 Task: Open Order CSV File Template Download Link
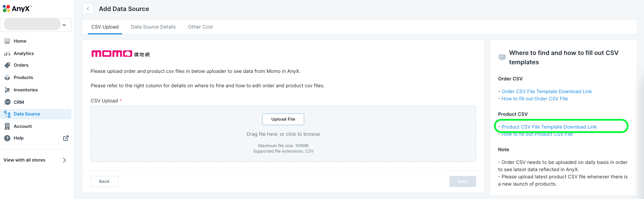click(x=547, y=91)
